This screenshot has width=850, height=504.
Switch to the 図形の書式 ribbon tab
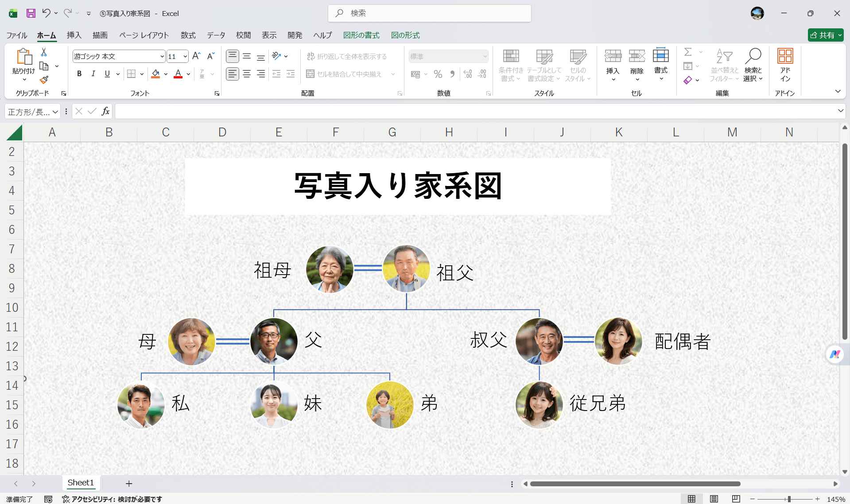(361, 35)
